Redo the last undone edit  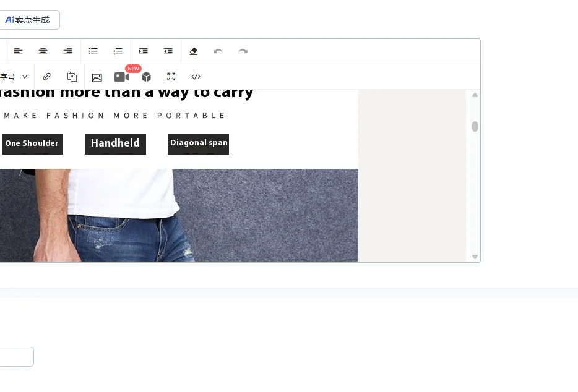pyautogui.click(x=243, y=51)
